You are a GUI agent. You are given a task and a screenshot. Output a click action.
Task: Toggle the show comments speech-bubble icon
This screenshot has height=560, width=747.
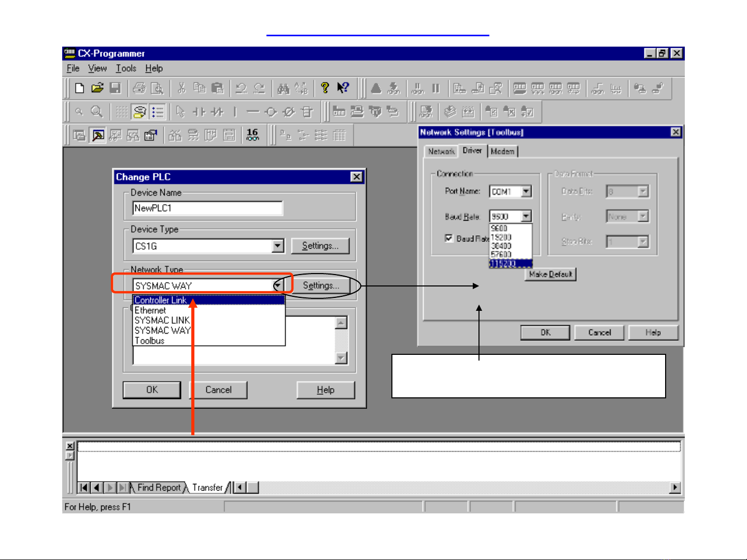click(x=139, y=111)
